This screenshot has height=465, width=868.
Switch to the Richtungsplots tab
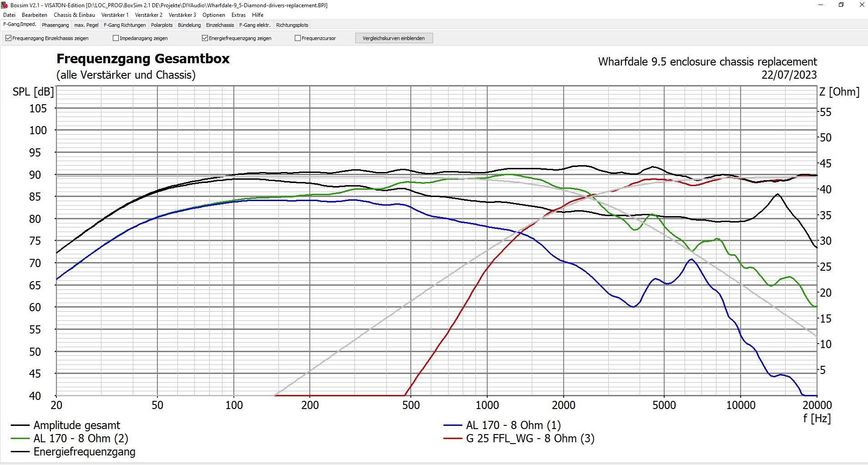(x=292, y=25)
